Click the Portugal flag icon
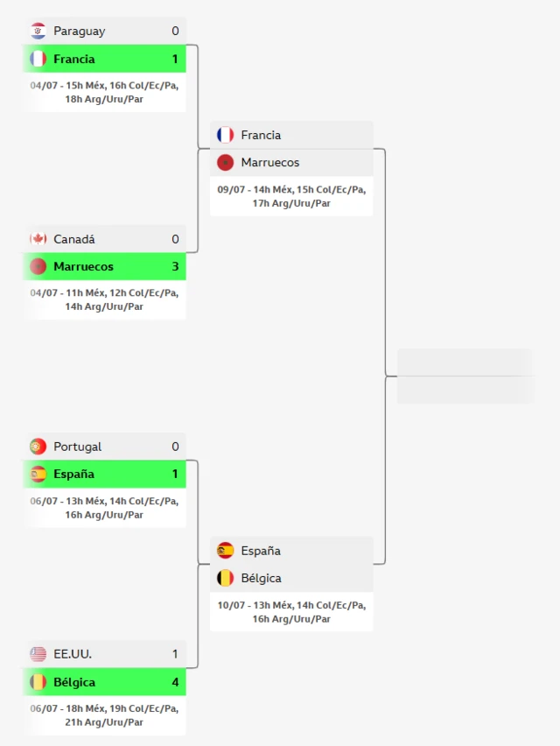 coord(38,447)
